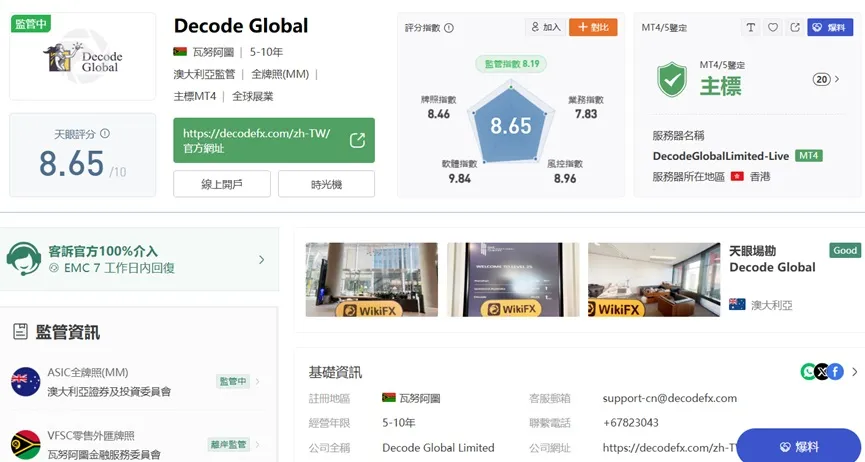
Task: Click the green Good rating badge
Action: pyautogui.click(x=845, y=251)
